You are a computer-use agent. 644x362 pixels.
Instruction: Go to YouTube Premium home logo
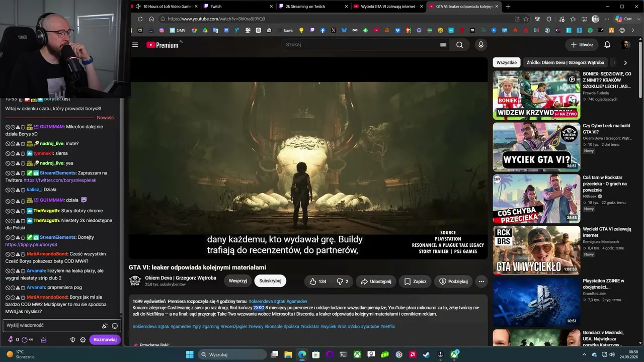pyautogui.click(x=163, y=45)
